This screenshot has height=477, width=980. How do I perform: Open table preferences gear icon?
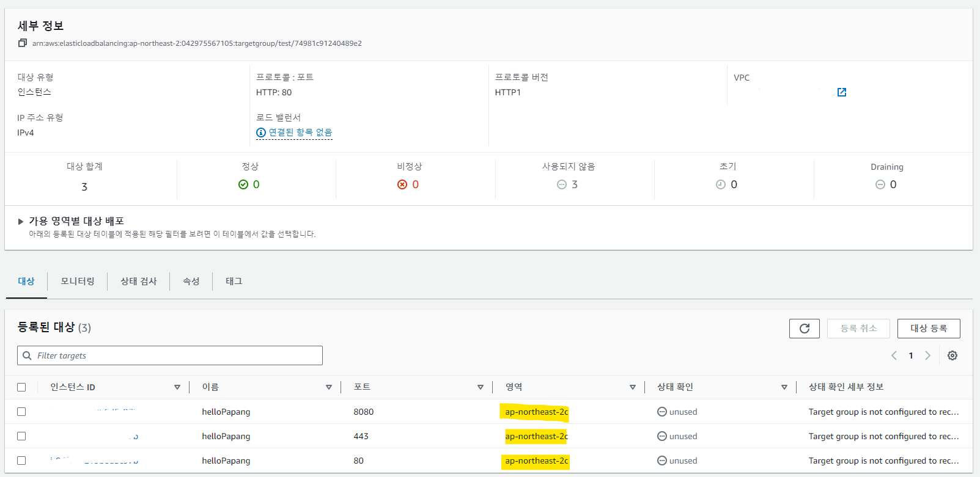(x=952, y=355)
